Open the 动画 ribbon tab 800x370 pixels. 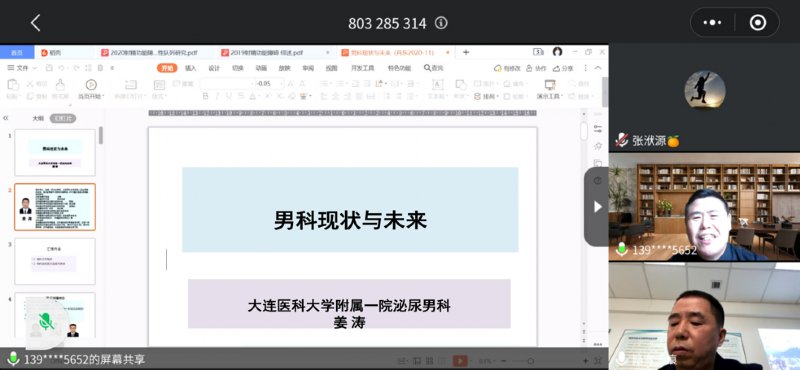click(x=261, y=68)
